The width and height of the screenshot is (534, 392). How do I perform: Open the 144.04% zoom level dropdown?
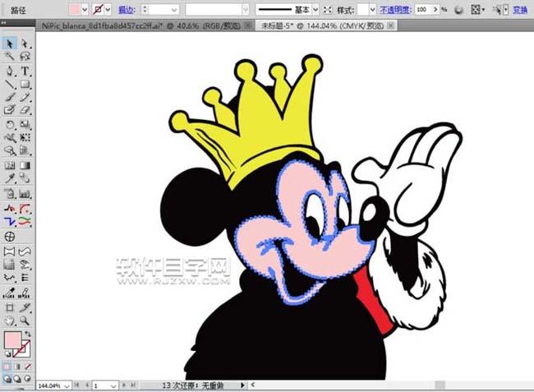[66, 385]
